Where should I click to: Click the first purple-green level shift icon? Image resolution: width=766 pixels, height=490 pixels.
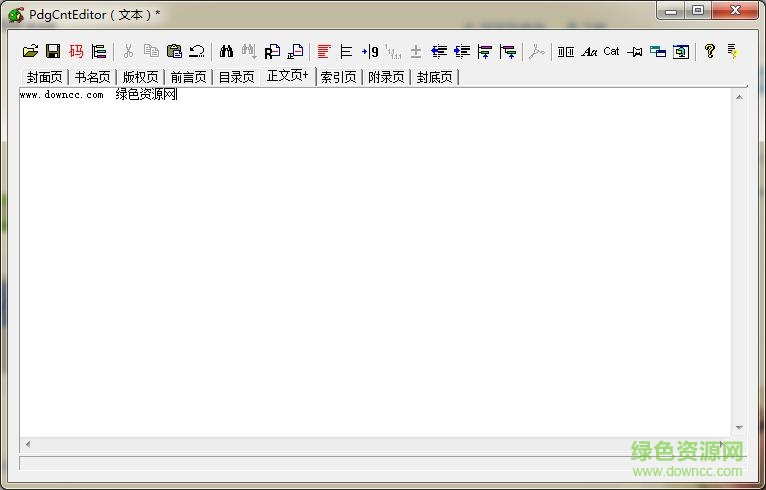tap(485, 51)
